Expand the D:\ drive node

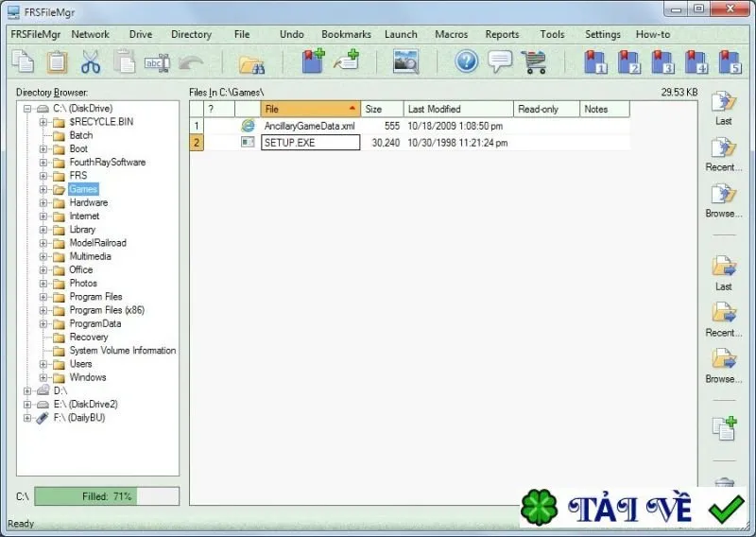27,390
